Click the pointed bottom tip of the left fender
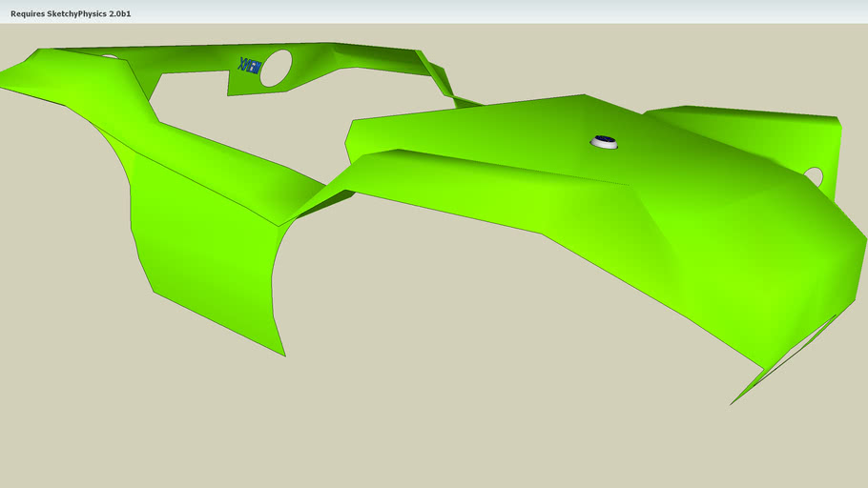Viewport: 868px width, 488px height. pos(284,355)
